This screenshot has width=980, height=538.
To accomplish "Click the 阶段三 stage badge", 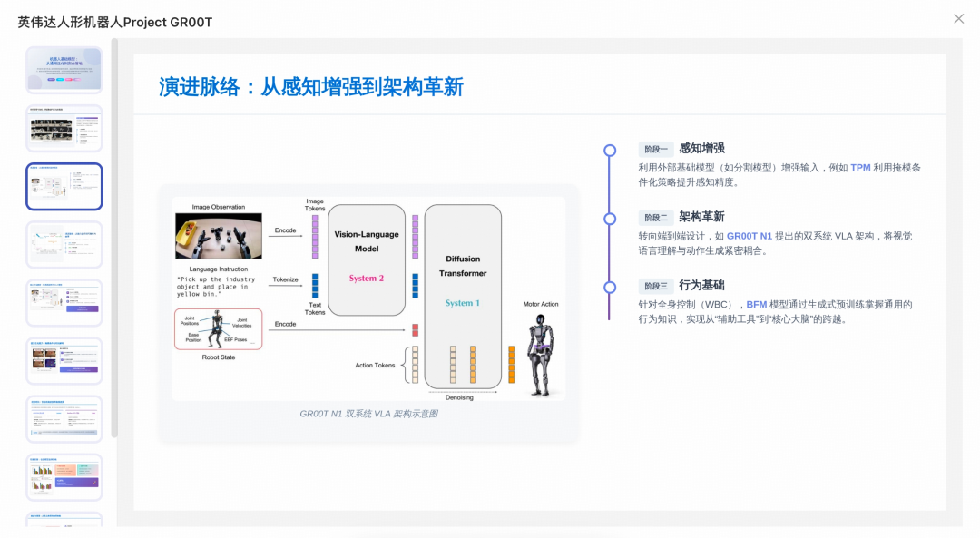I will [656, 286].
